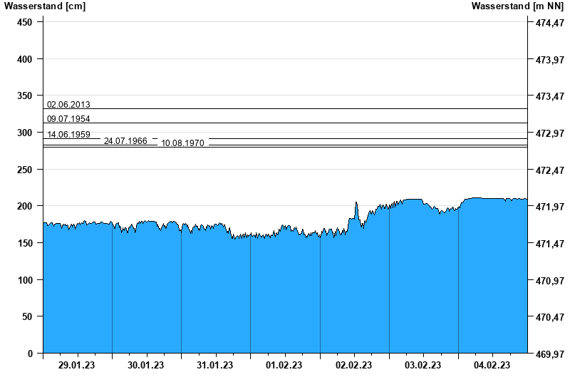
Task: Click the 02.06.2013 flood mark label
Action: point(68,105)
